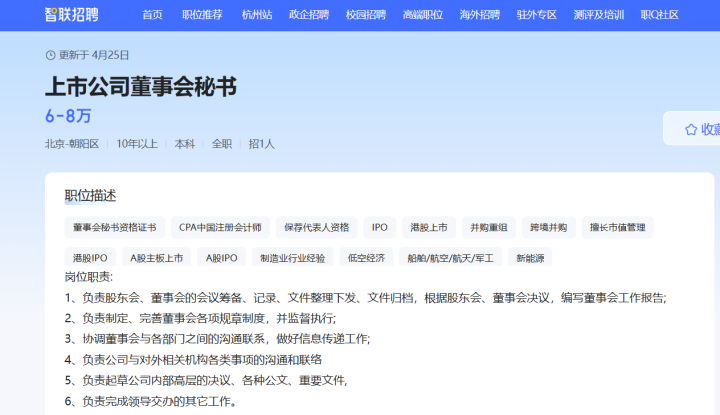
Task: Click the 智联招聘 logo
Action: (x=72, y=15)
